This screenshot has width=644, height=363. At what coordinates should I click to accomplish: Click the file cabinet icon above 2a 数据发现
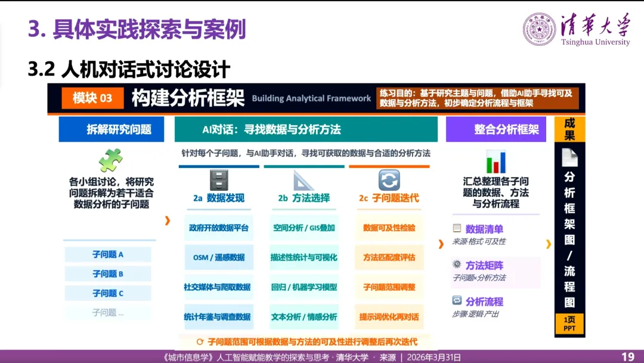[x=219, y=180]
